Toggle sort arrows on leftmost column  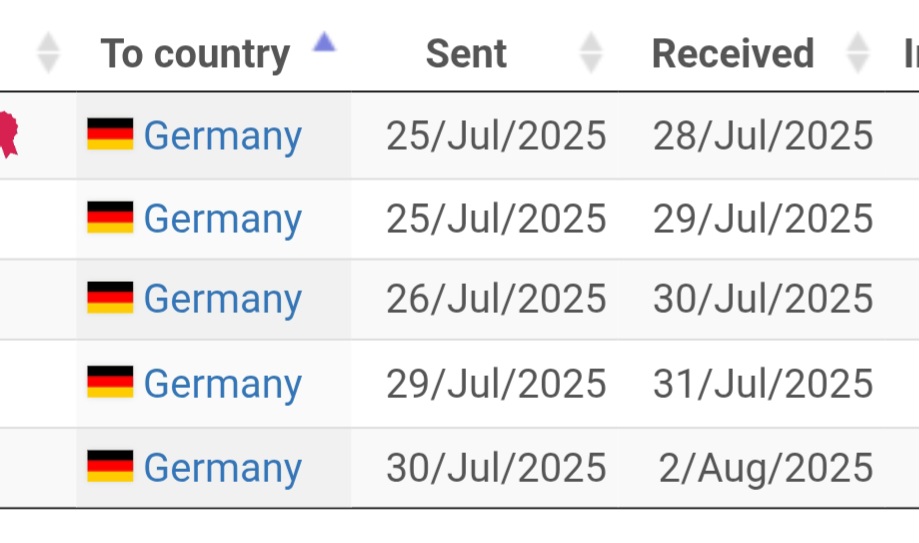(x=48, y=53)
